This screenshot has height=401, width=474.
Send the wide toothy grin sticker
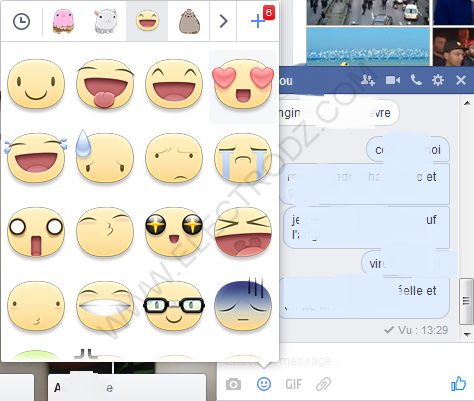tap(105, 306)
